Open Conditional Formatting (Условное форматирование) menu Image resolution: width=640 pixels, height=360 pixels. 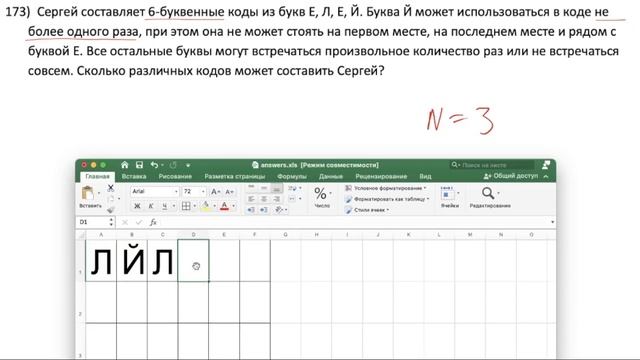(385, 188)
